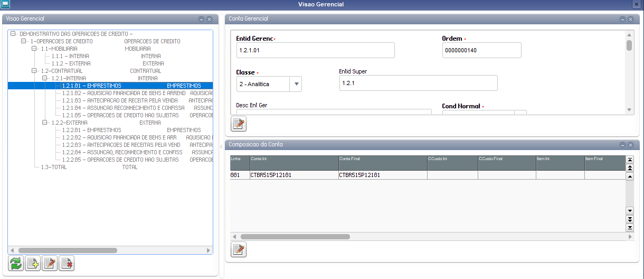Minimize the Composicao da Conta panel
The image size is (644, 279).
point(622,145)
